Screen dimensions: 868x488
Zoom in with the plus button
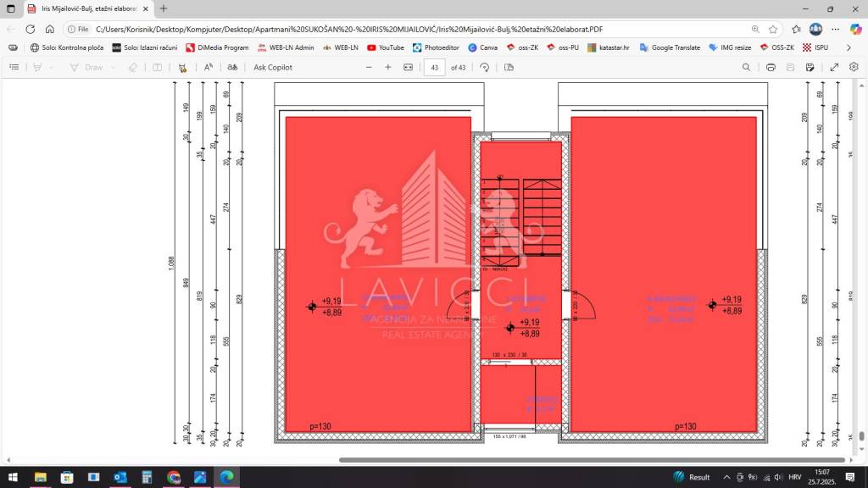(x=388, y=68)
